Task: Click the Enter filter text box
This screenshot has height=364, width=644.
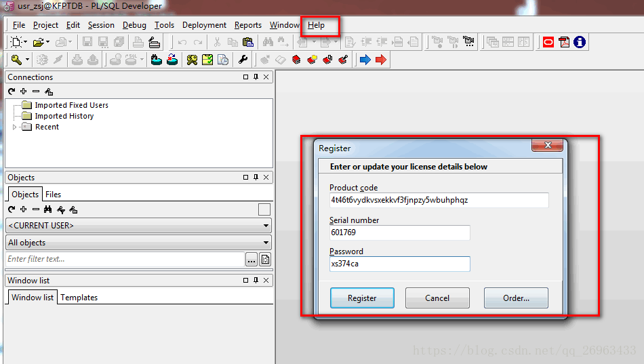Action: pos(125,259)
